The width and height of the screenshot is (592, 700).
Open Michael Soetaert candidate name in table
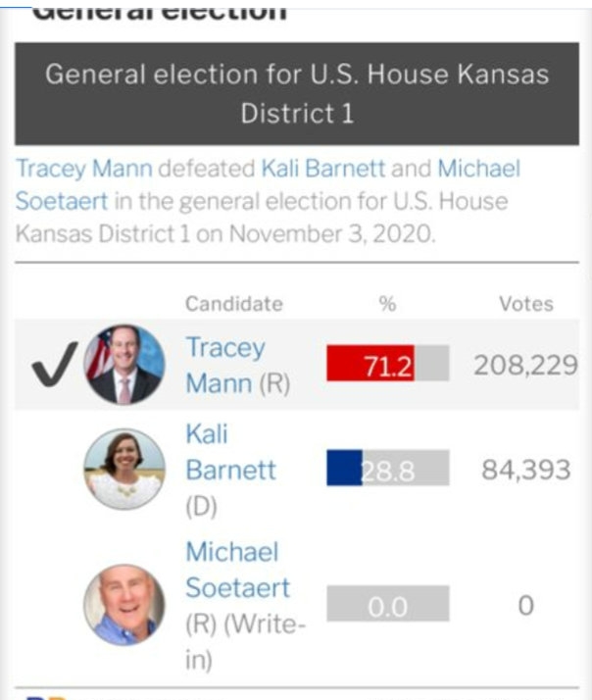(x=238, y=570)
